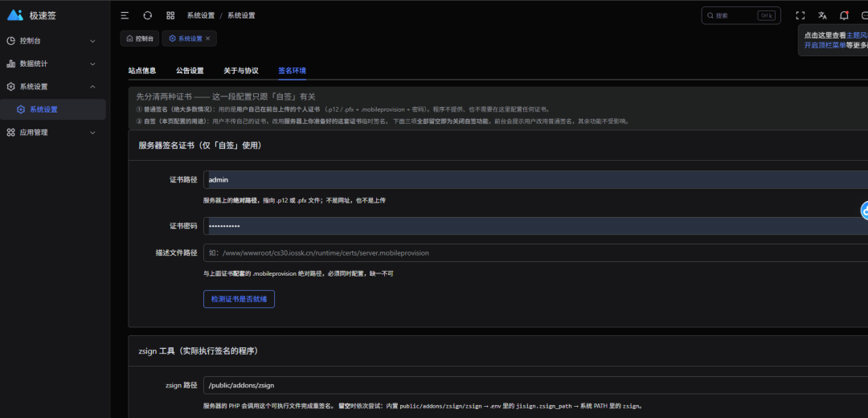Click the 数据统计 bar chart icon
This screenshot has height=418, width=868.
(10, 64)
